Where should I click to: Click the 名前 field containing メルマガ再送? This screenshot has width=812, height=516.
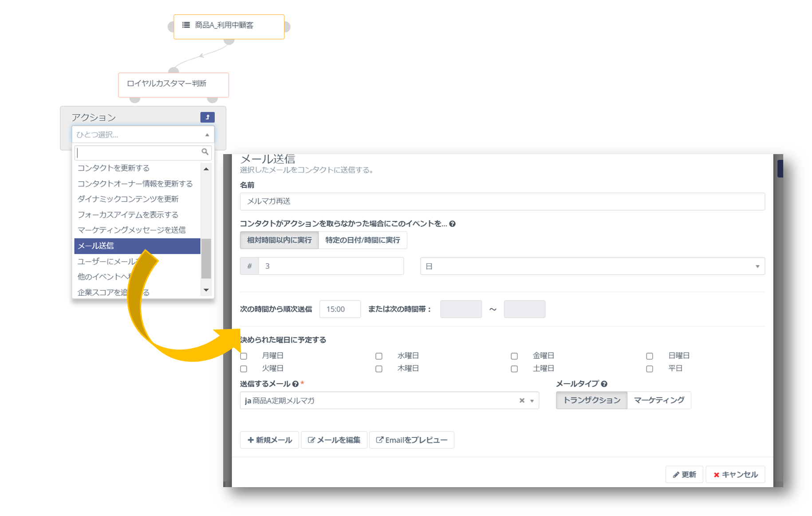click(502, 202)
